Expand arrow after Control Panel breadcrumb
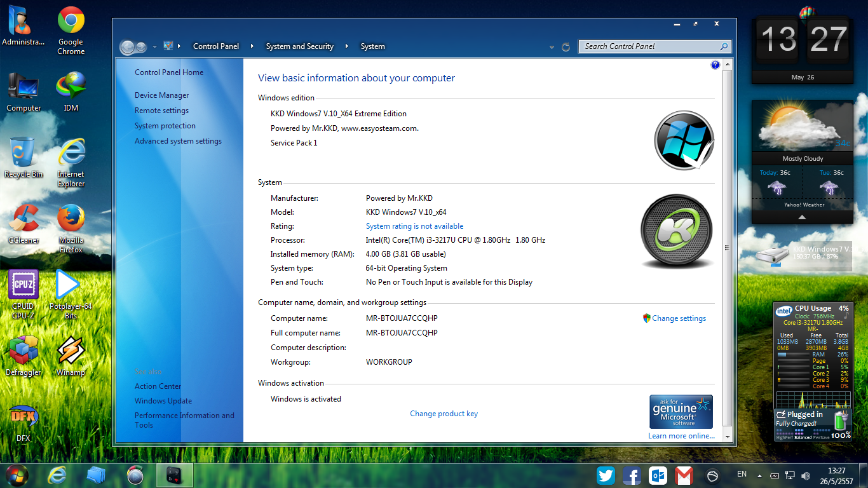Image resolution: width=868 pixels, height=488 pixels. click(x=252, y=46)
